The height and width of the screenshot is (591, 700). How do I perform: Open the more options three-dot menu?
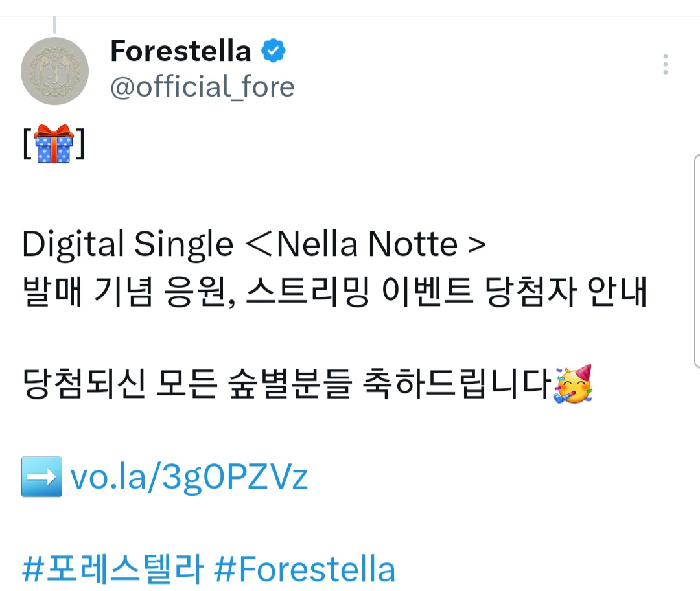(665, 65)
